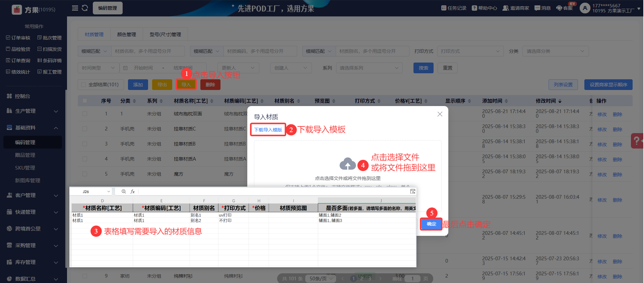Open 批次管理 shortcut
644x283 pixels.
(50, 38)
